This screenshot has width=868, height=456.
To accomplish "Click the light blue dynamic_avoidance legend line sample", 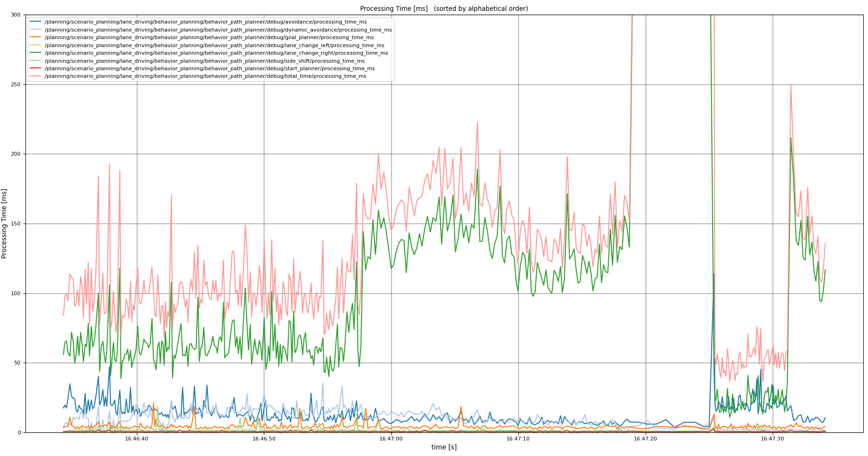I will 36,30.
